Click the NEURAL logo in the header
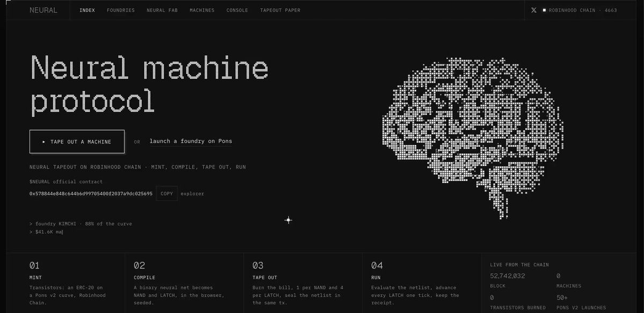Viewport: 644px width, 313px height. click(x=43, y=10)
